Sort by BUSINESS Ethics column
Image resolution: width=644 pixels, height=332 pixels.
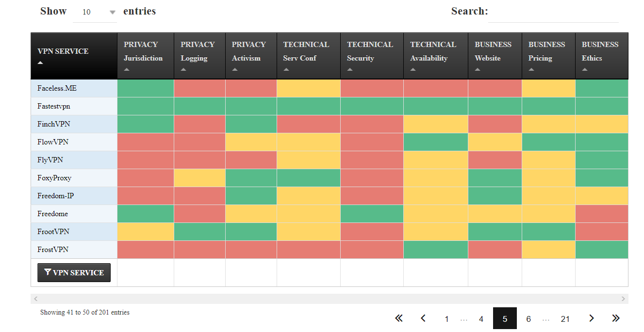point(602,56)
